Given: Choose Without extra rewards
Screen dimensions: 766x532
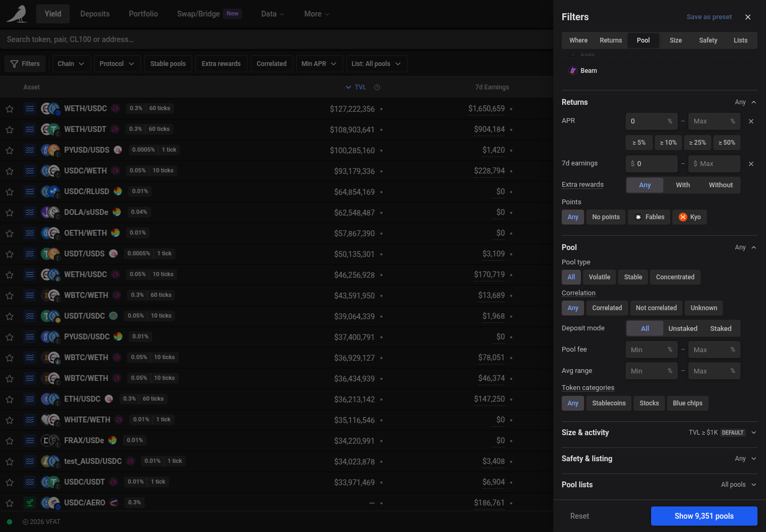Looking at the screenshot, I should click(721, 185).
